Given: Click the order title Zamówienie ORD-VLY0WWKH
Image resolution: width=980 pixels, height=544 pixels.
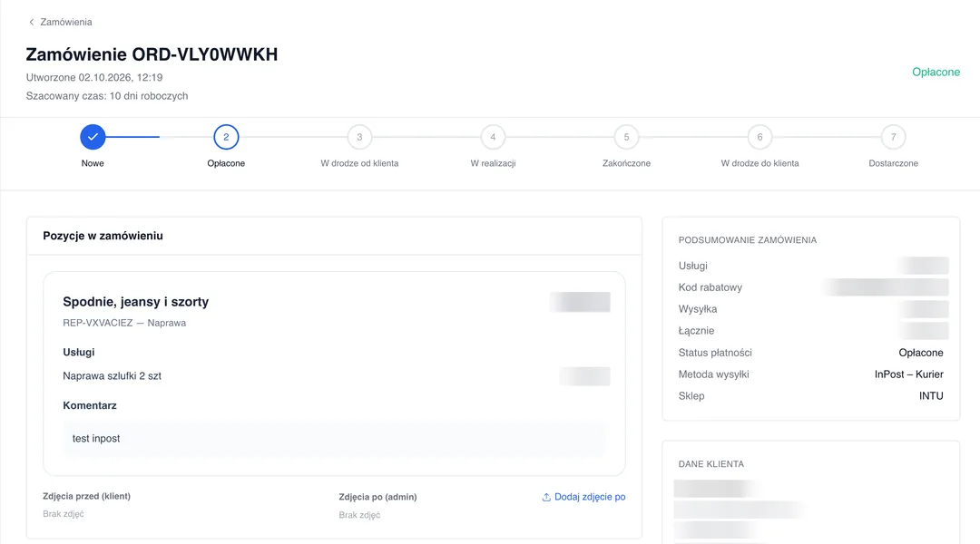Looking at the screenshot, I should point(152,54).
